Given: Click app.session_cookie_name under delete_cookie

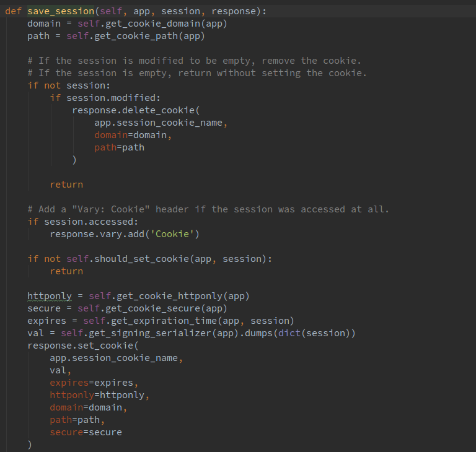Looking at the screenshot, I should pyautogui.click(x=158, y=123).
